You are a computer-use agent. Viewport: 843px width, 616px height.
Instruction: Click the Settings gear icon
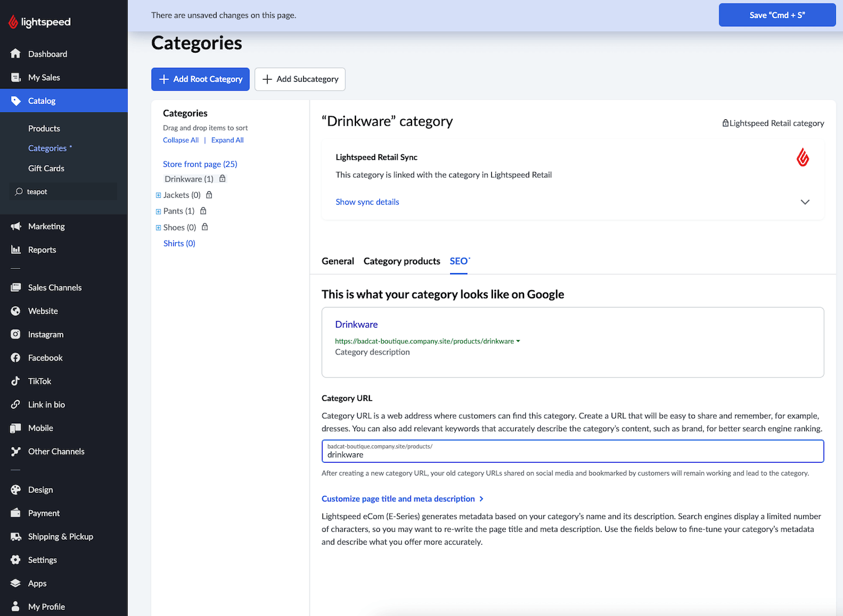click(x=16, y=560)
